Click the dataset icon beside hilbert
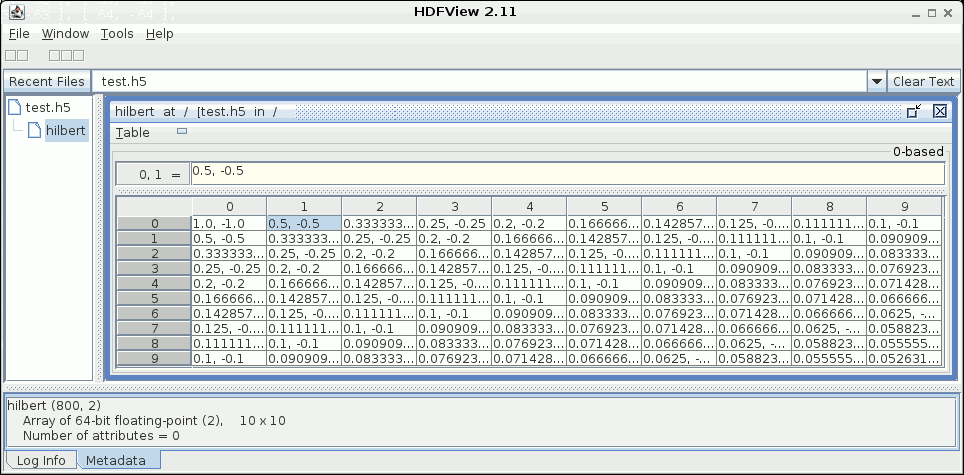This screenshot has height=475, width=964. 35,130
